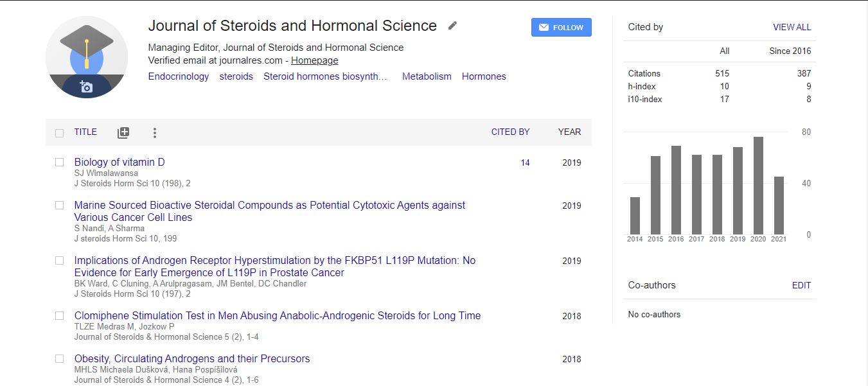Sort by the YEAR column header
Image resolution: width=868 pixels, height=386 pixels.
(x=569, y=132)
